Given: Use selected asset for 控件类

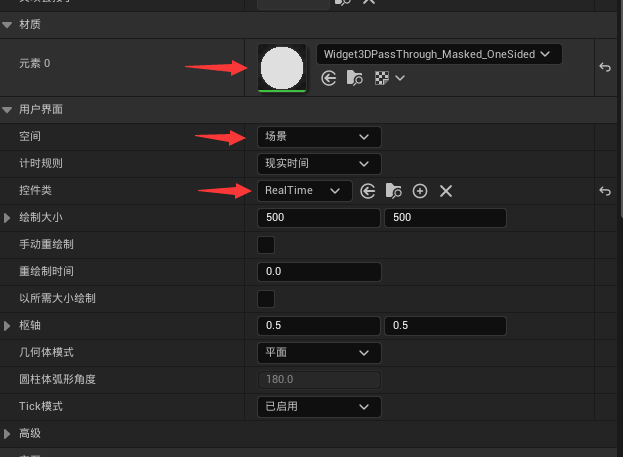Looking at the screenshot, I should pyautogui.click(x=368, y=191).
